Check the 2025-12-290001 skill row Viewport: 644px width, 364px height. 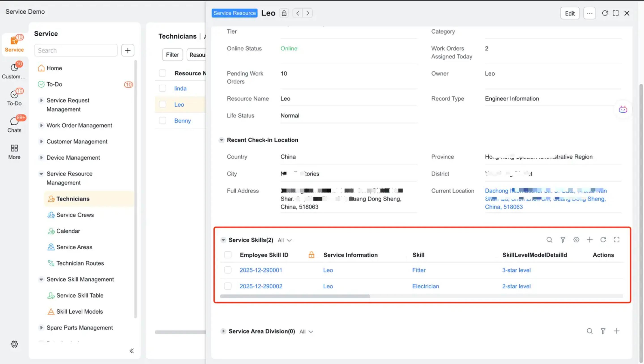[x=228, y=270]
